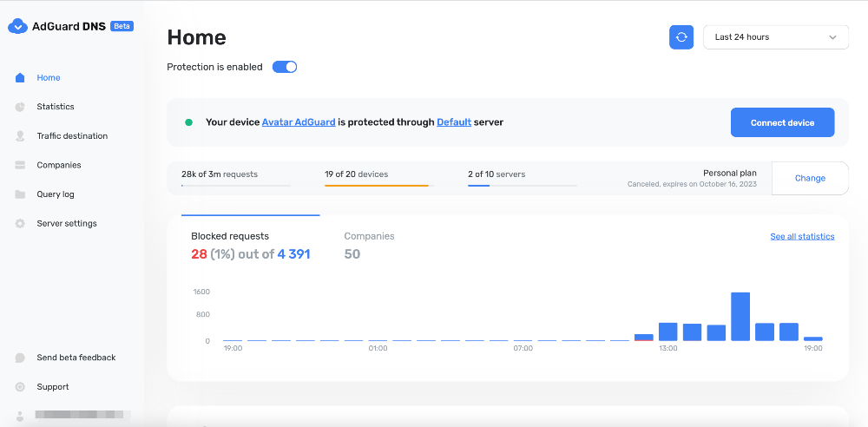Screen dimensions: 868x427
Task: Click the Change plan button
Action: click(x=810, y=178)
